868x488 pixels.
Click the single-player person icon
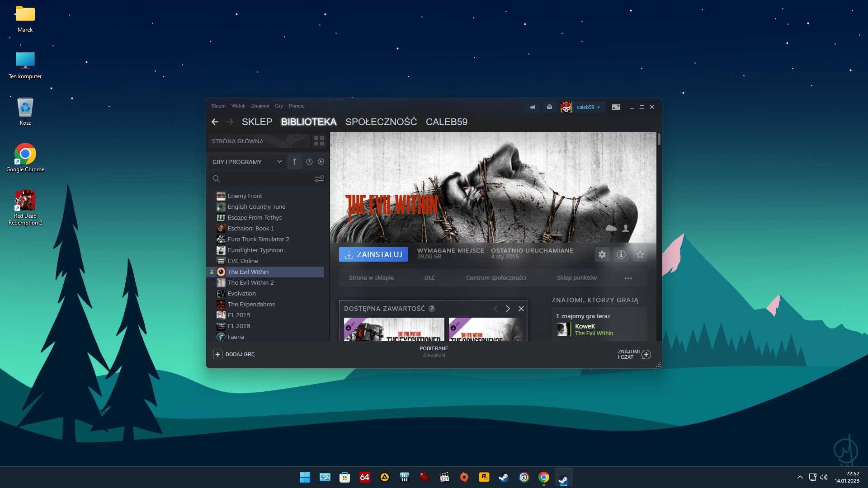coord(626,228)
